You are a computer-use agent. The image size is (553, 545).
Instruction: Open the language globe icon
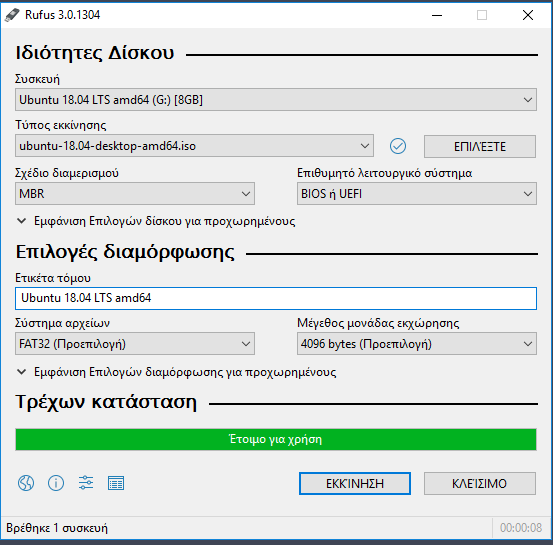pyautogui.click(x=26, y=483)
